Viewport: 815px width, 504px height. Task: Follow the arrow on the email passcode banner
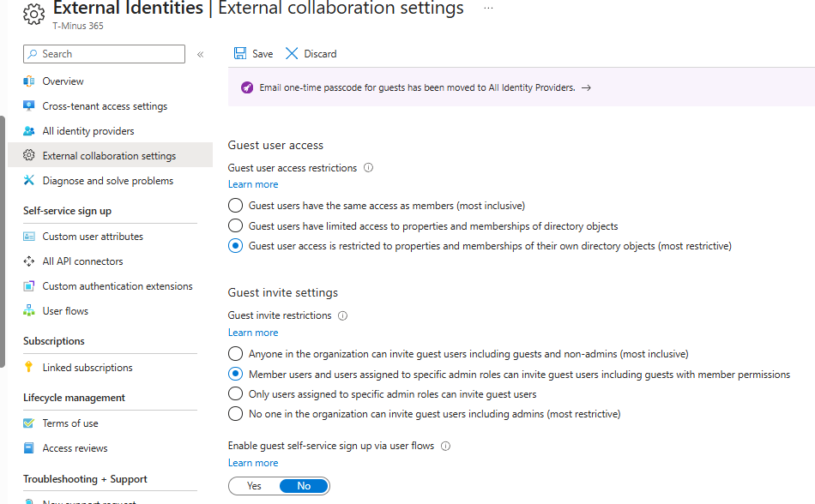tap(586, 87)
